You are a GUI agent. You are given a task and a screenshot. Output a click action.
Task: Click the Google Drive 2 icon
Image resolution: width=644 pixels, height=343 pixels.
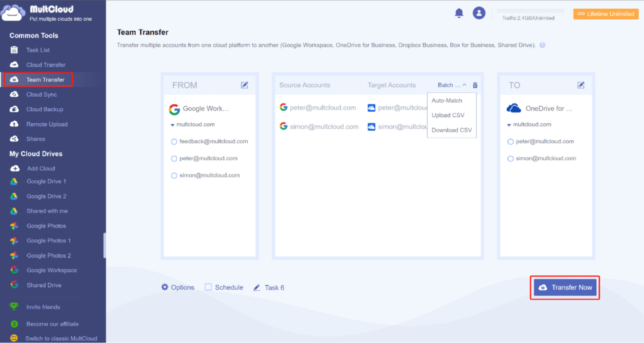point(14,196)
